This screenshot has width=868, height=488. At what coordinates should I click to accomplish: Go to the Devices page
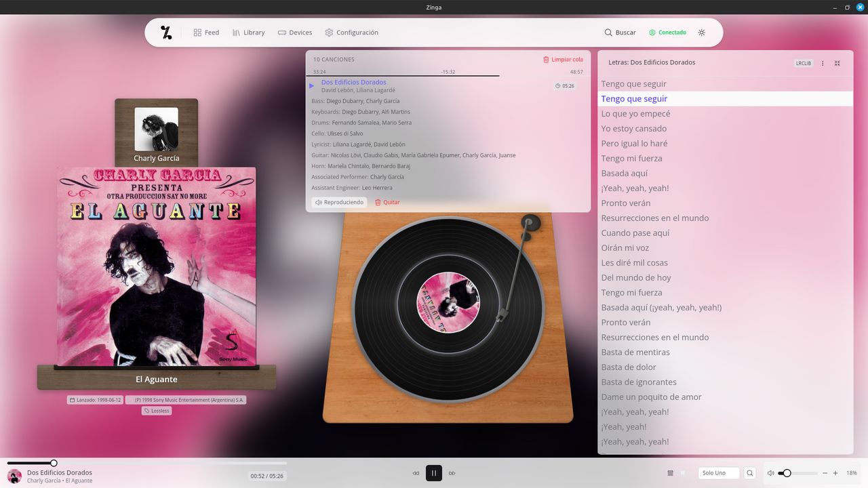(295, 33)
